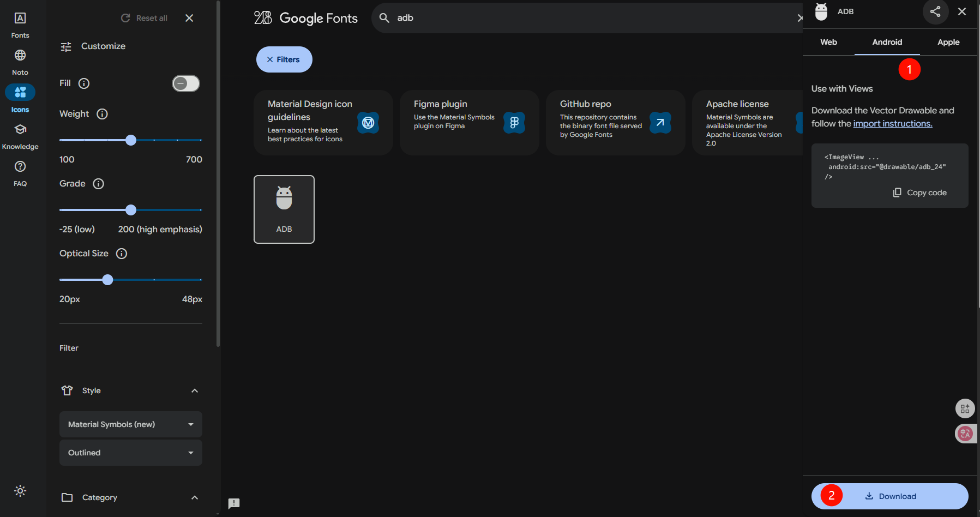Collapse the Category filter section
Viewport: 980px width, 517px height.
195,497
